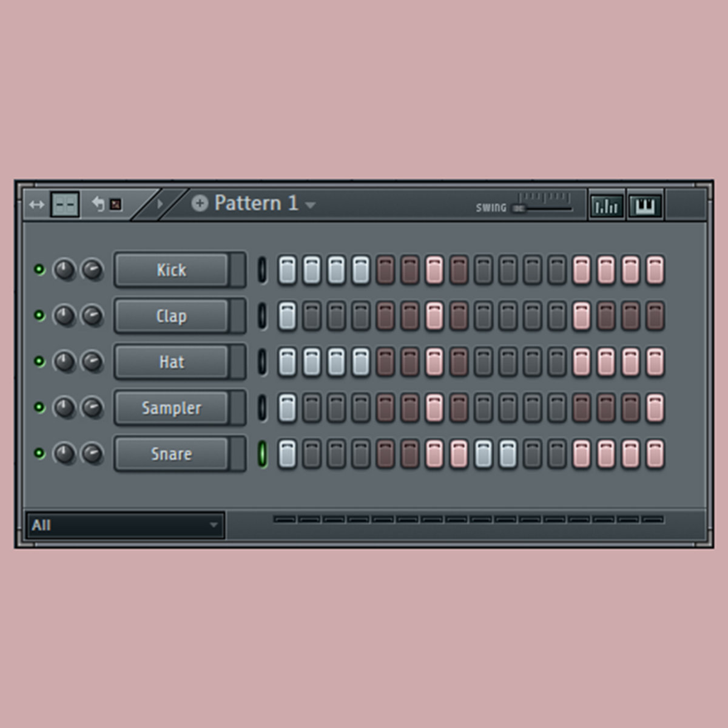
Task: Toggle the Snare channel select indicator
Action: (262, 454)
